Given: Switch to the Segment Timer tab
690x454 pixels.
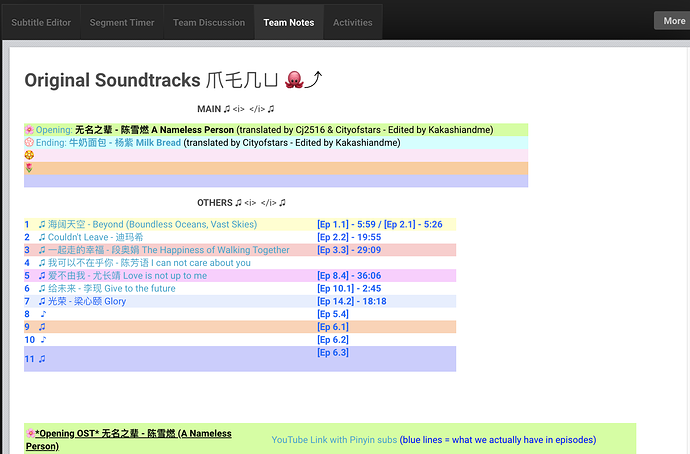Looking at the screenshot, I should click(122, 22).
